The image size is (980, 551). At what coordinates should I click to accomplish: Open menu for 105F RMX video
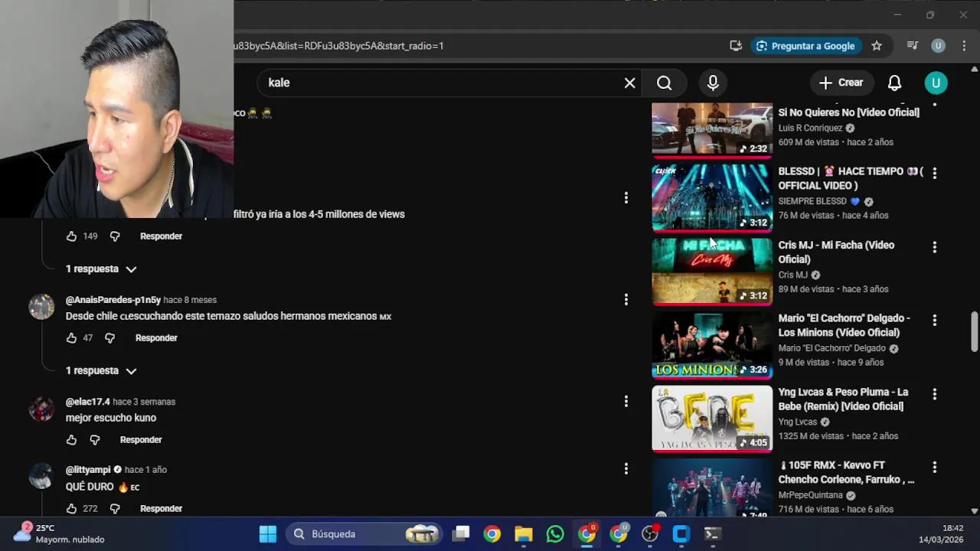point(934,468)
